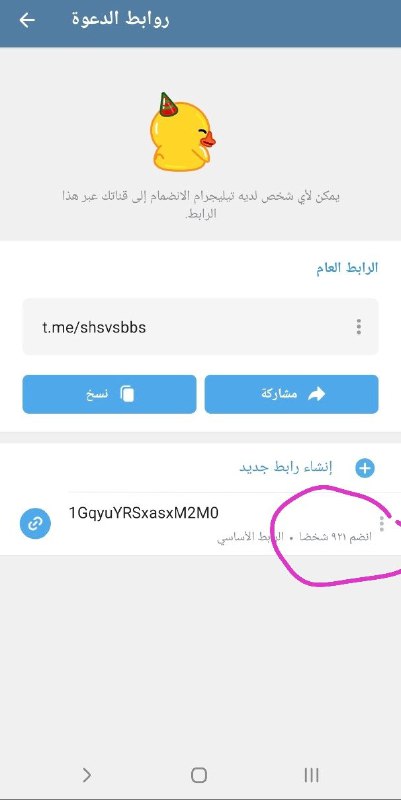
Task: Tap the t.me/shsvsbbs public link field
Action: click(200, 327)
